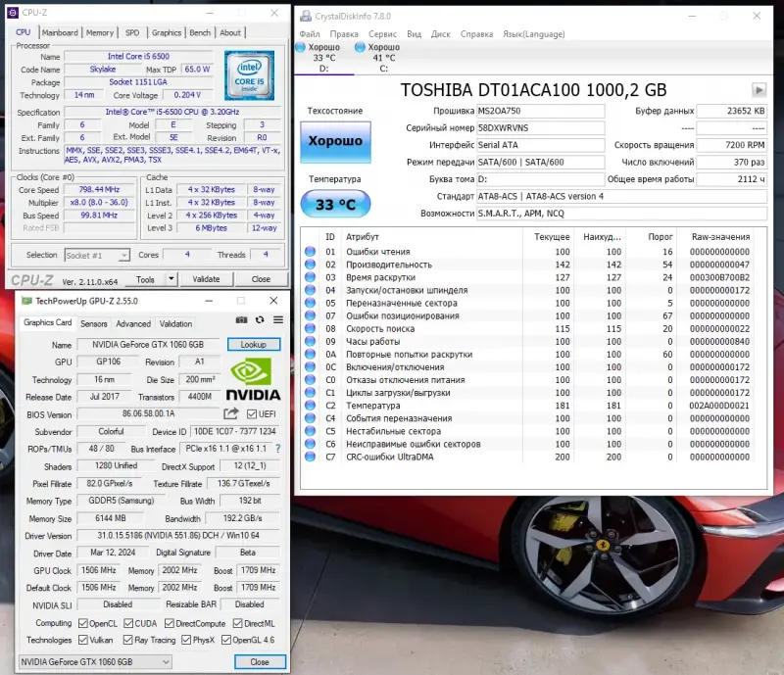Click the GPU-Z screenshot camera icon
This screenshot has height=675, width=784.
pyautogui.click(x=241, y=320)
